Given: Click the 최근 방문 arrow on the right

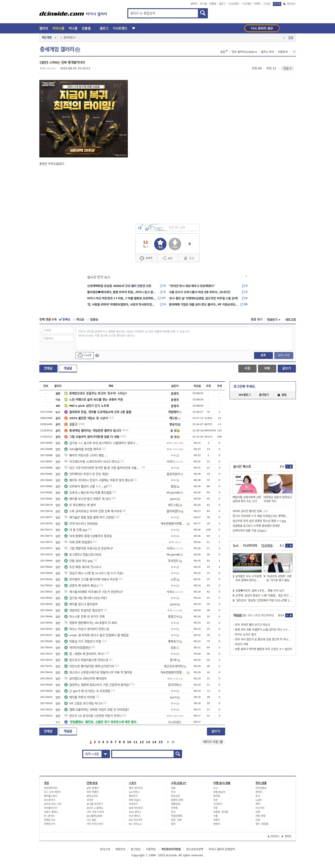Looking at the screenshot, I should point(284,38).
